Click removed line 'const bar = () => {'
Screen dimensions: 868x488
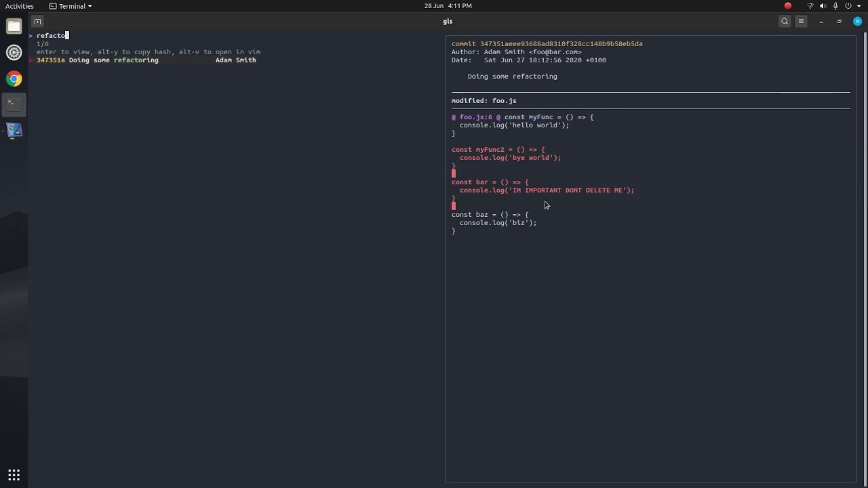click(x=490, y=182)
